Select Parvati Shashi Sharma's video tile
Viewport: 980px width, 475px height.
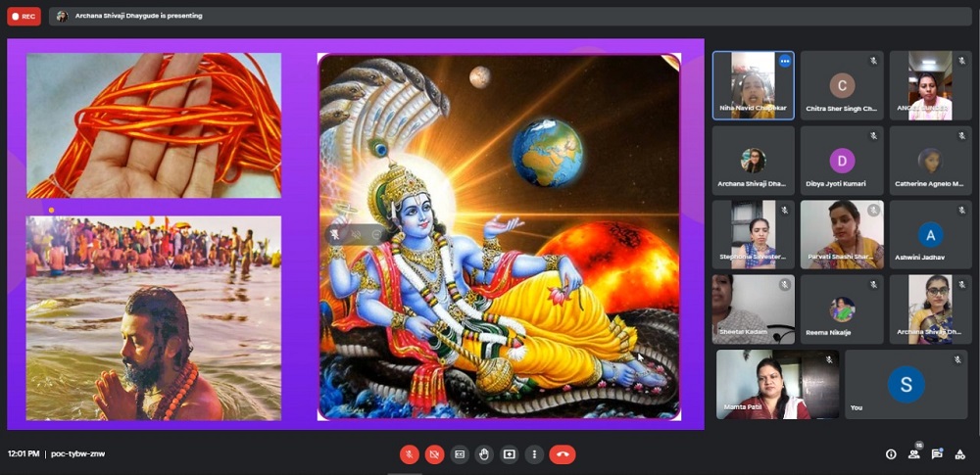click(842, 234)
